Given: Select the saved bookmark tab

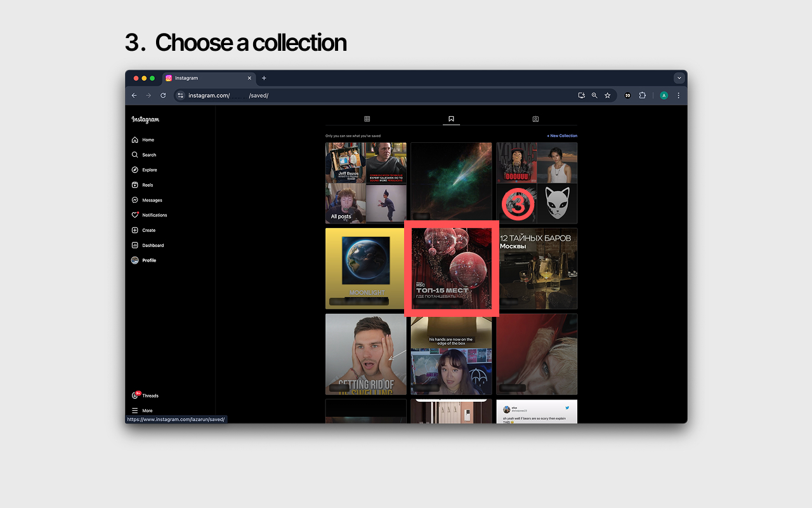Looking at the screenshot, I should (x=451, y=119).
